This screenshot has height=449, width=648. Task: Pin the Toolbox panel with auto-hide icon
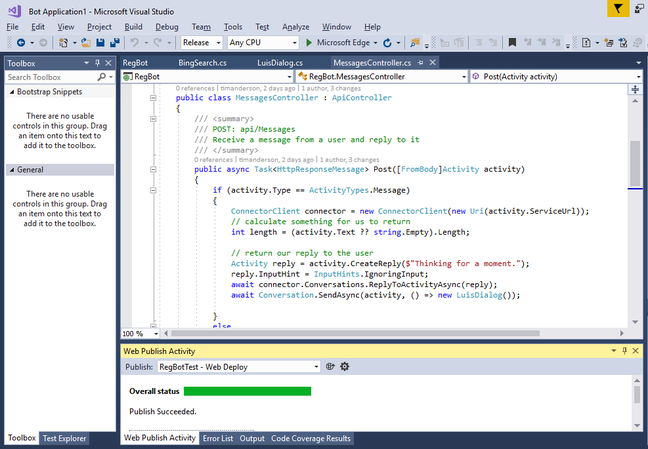98,63
